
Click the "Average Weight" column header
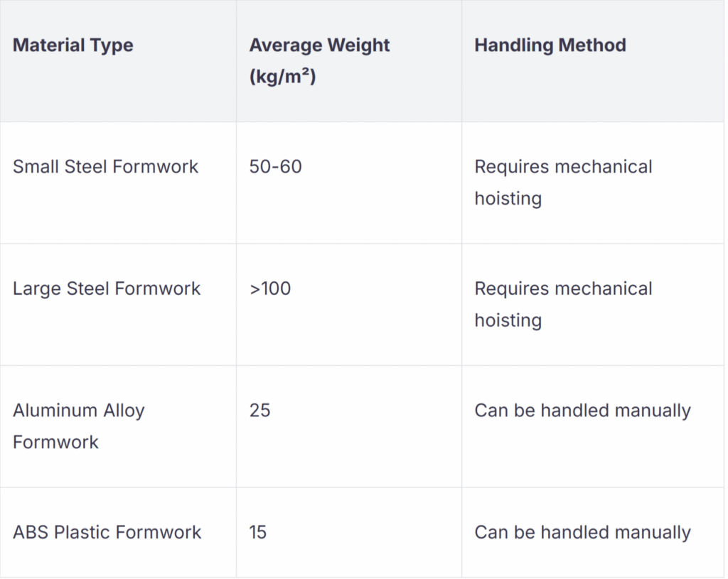pos(319,45)
